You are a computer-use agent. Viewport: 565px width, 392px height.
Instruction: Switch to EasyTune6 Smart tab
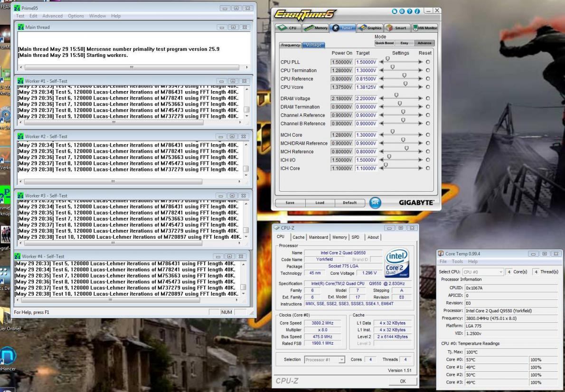coord(397,28)
